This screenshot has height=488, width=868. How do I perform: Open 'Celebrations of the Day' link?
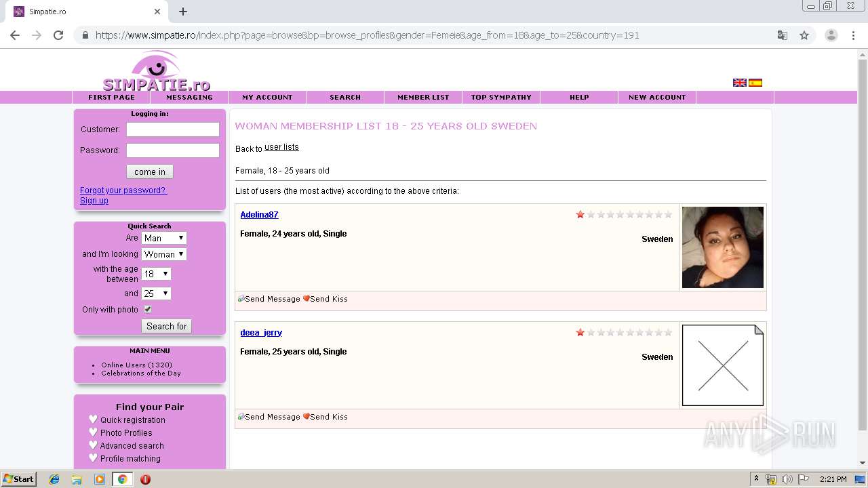point(141,373)
